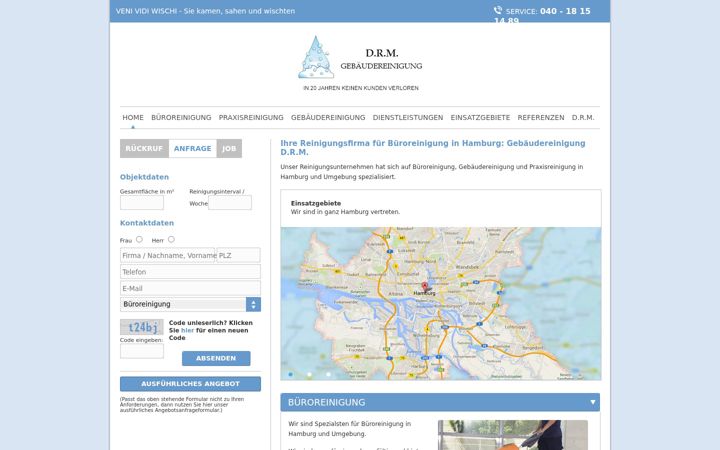Click the Gesamtfläche in m² field

142,202
